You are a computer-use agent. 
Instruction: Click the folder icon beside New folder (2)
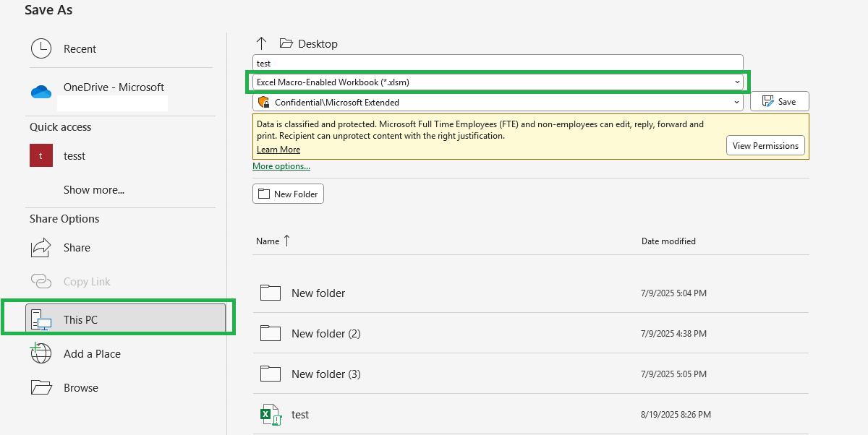tap(270, 333)
